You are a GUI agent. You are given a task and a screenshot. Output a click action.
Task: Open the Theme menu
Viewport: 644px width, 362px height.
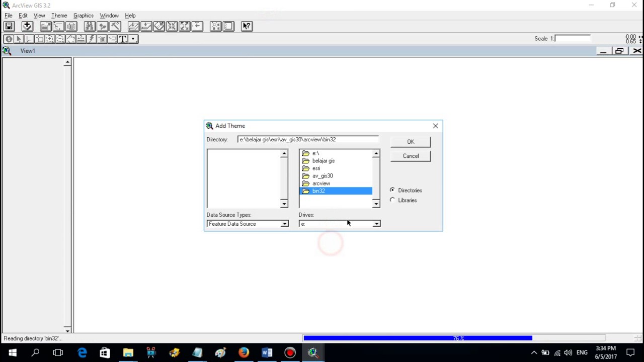(59, 16)
